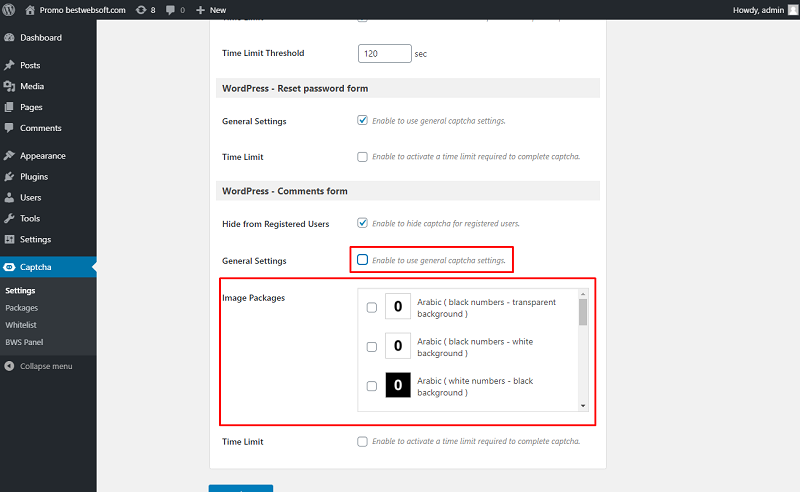This screenshot has width=800, height=492.
Task: Click the Users person icon
Action: click(x=9, y=198)
